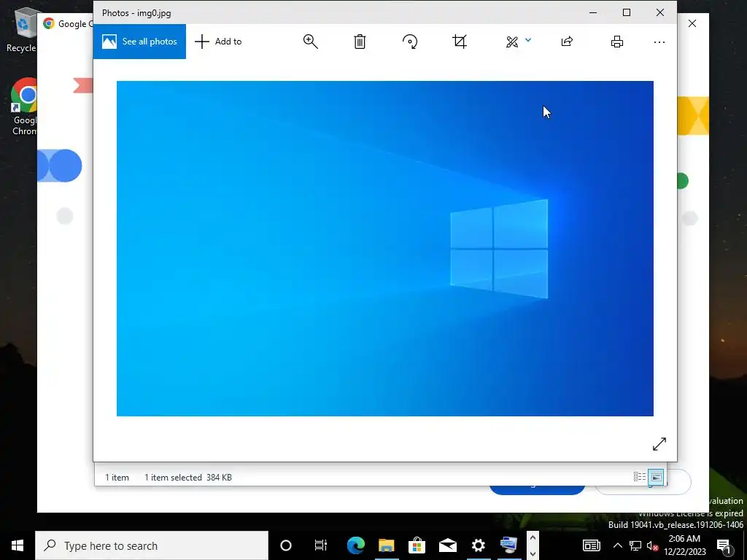Open See all photos view
Viewport: 747px width, 560px height.
pyautogui.click(x=139, y=42)
